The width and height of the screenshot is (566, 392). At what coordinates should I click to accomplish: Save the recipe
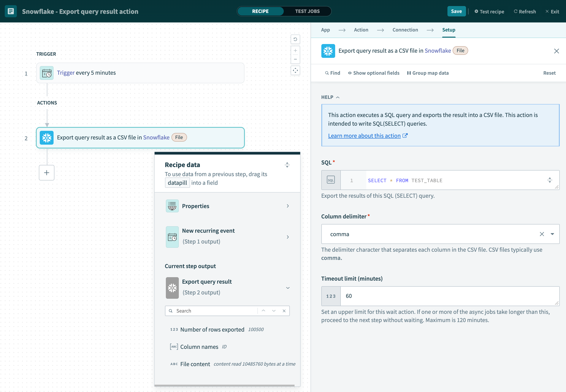point(457,11)
